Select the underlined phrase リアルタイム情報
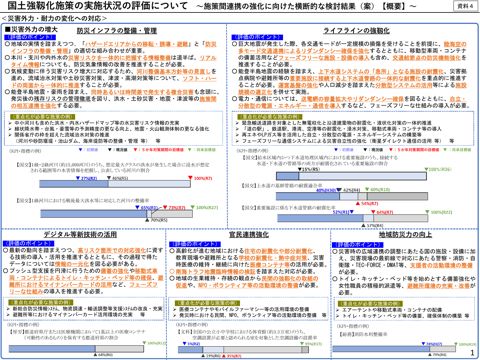The width and height of the screenshot is (480, 360). 113,61
